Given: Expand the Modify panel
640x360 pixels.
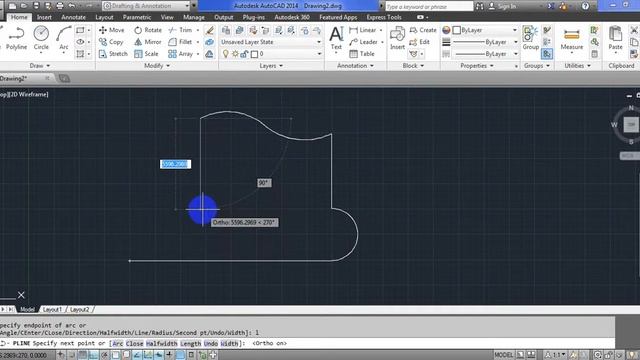Looking at the screenshot, I should [x=157, y=66].
